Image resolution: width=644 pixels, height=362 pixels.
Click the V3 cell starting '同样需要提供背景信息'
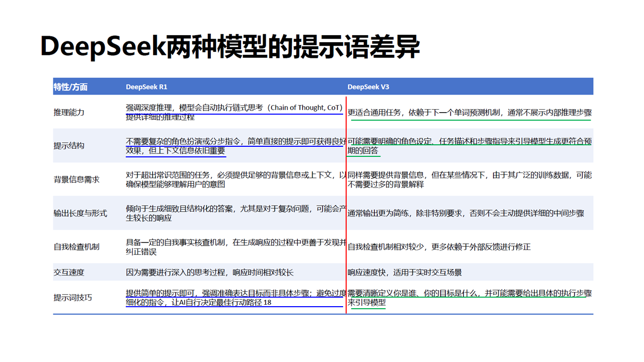[469, 179]
